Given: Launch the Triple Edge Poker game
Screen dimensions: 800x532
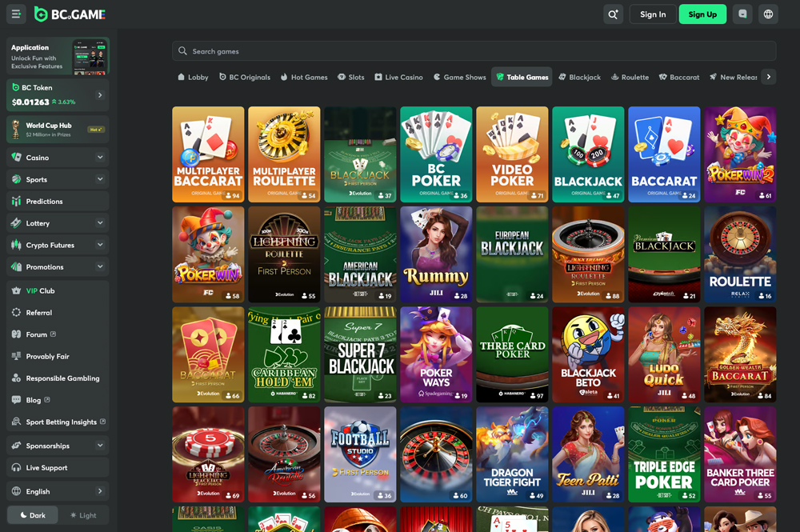Looking at the screenshot, I should [x=664, y=454].
